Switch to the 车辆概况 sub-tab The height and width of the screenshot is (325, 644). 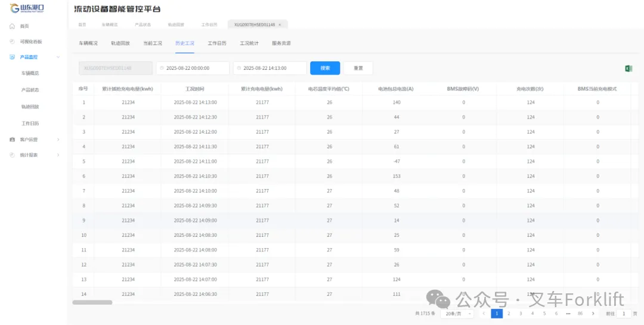click(88, 43)
